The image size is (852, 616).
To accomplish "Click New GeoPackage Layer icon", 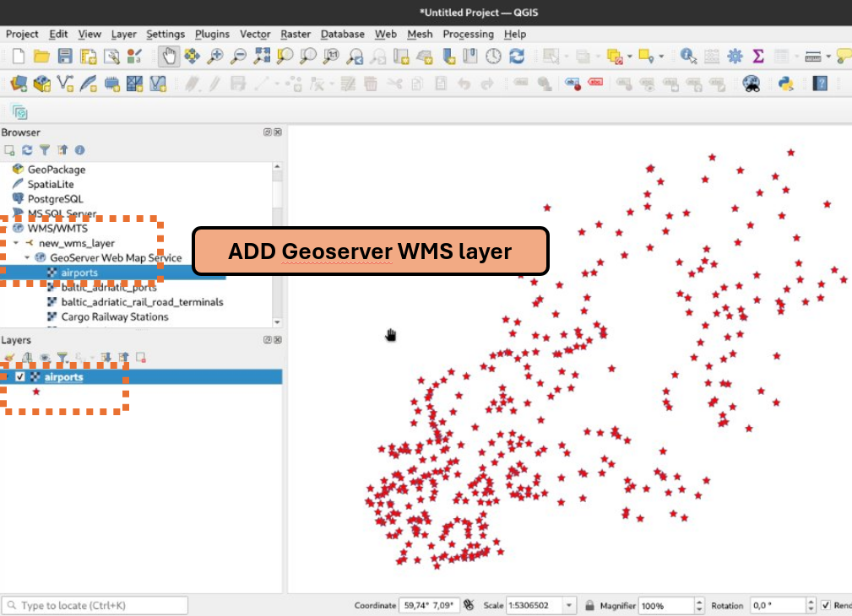I will pyautogui.click(x=42, y=84).
